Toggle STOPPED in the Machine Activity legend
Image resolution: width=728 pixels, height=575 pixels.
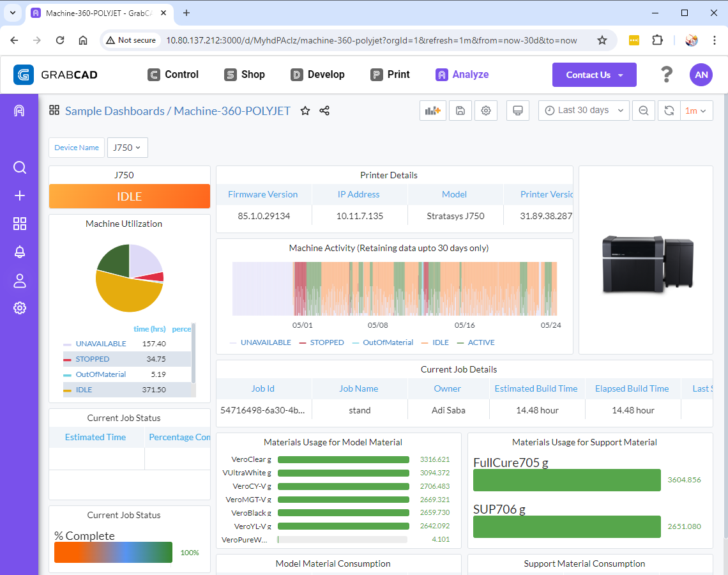coord(327,342)
